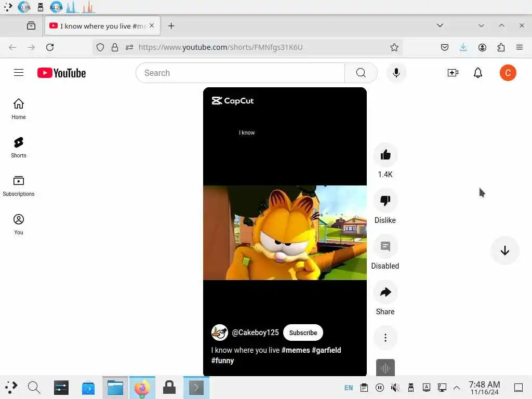Expand hidden system tray icons
532x399 pixels.
pyautogui.click(x=457, y=388)
